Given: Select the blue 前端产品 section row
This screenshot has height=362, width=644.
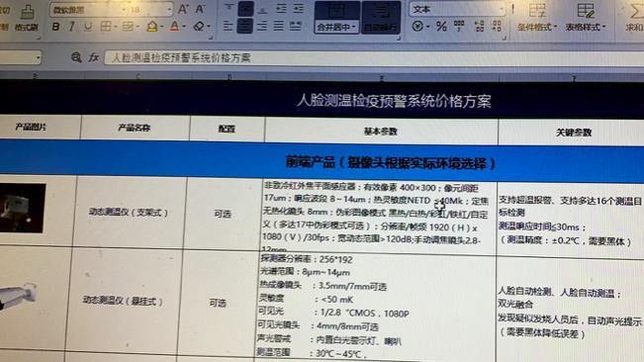Looking at the screenshot, I should click(322, 161).
